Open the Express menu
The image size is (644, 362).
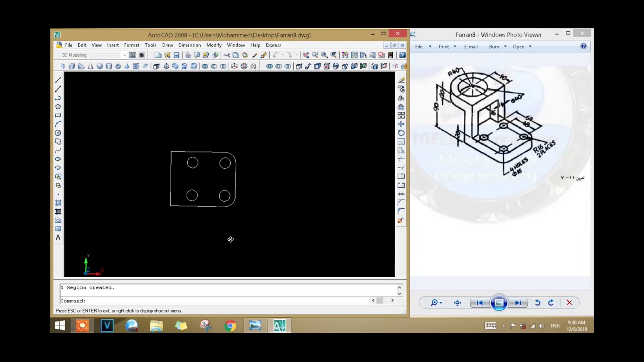pyautogui.click(x=273, y=45)
